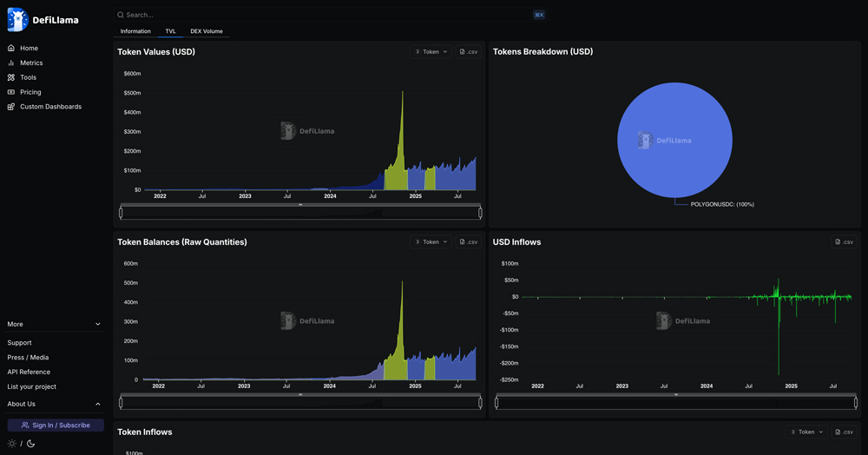The width and height of the screenshot is (868, 455).
Task: Collapse the About Us section
Action: coord(55,404)
